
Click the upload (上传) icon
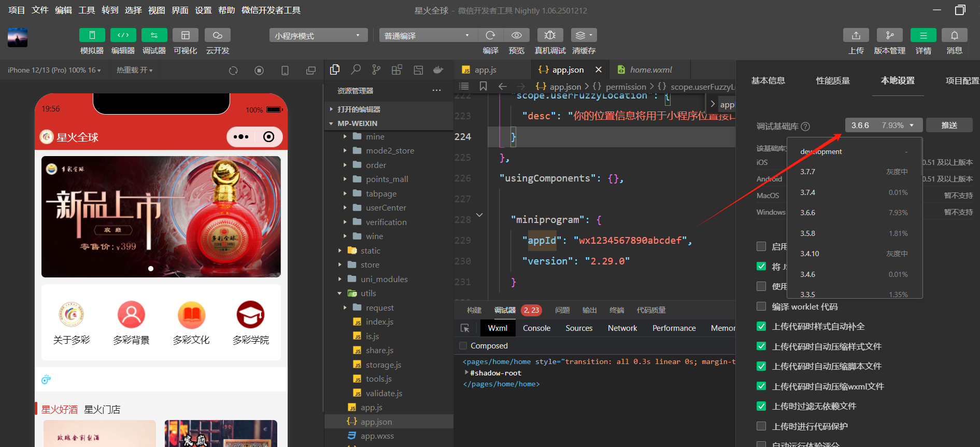[x=856, y=35]
